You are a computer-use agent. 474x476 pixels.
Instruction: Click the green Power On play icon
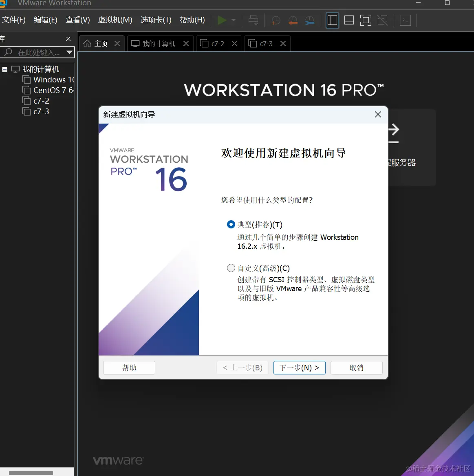(x=222, y=20)
